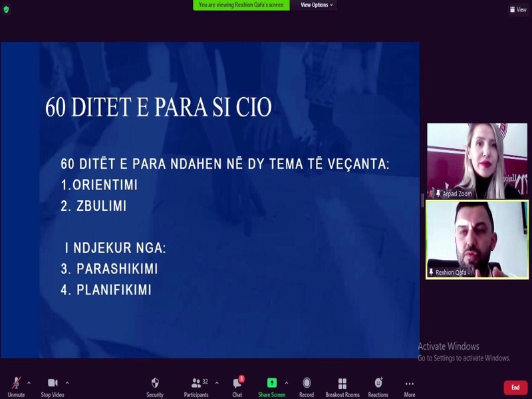Click the green Share Screen icon
Viewport: 532px width, 399px height.
coord(272,384)
